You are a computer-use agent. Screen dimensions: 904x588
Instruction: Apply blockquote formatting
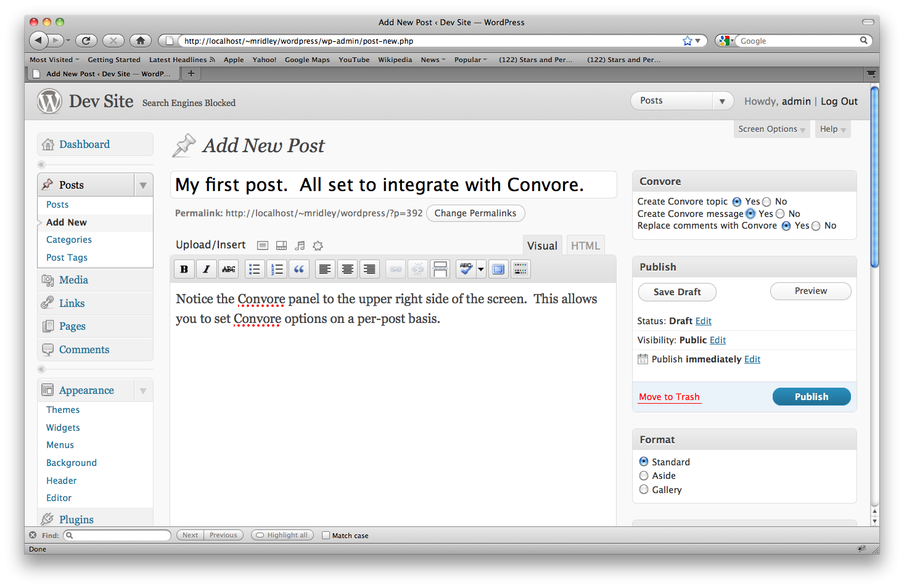pyautogui.click(x=299, y=269)
